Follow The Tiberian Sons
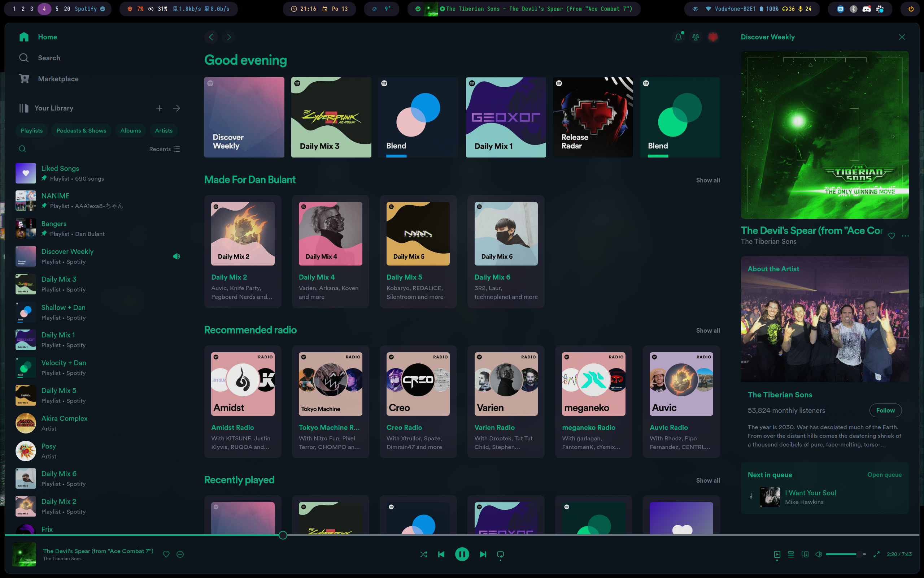Image resolution: width=924 pixels, height=578 pixels. click(885, 410)
